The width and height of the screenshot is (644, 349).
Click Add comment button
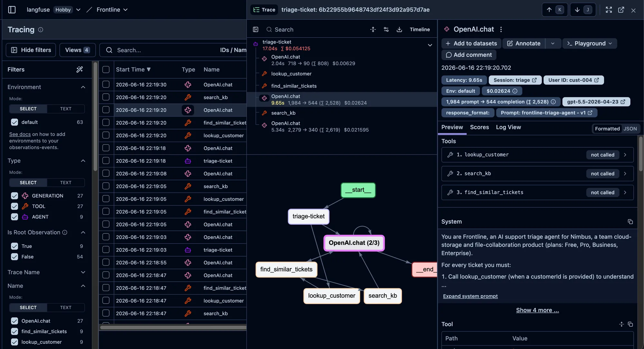coord(469,55)
